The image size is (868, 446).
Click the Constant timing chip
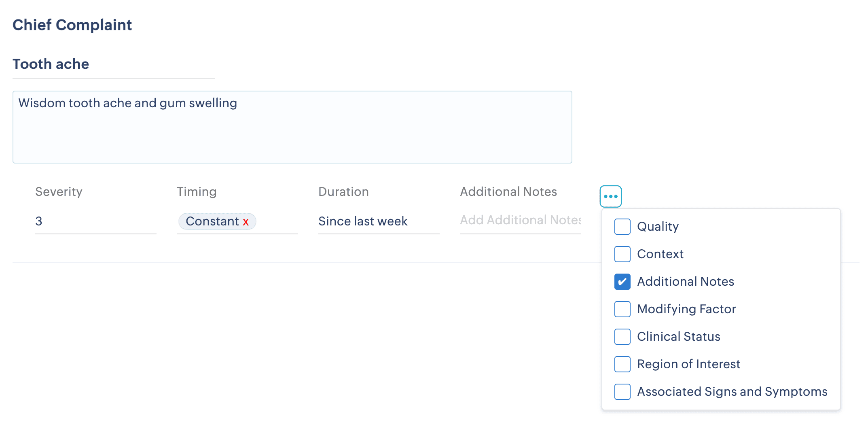tap(212, 221)
